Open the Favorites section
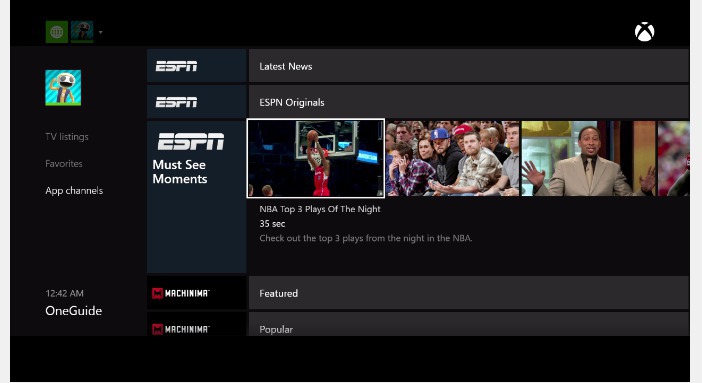 [64, 164]
